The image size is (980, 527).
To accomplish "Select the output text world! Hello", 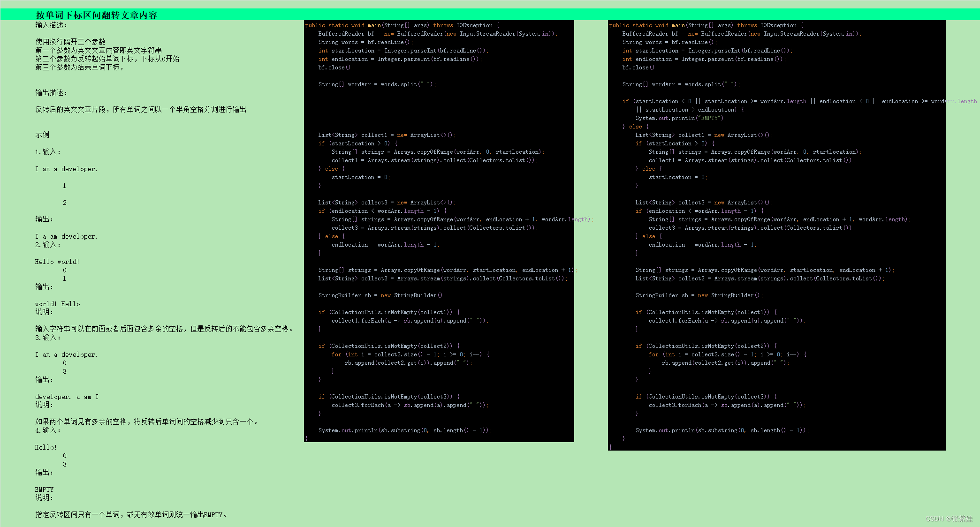I will pyautogui.click(x=57, y=304).
